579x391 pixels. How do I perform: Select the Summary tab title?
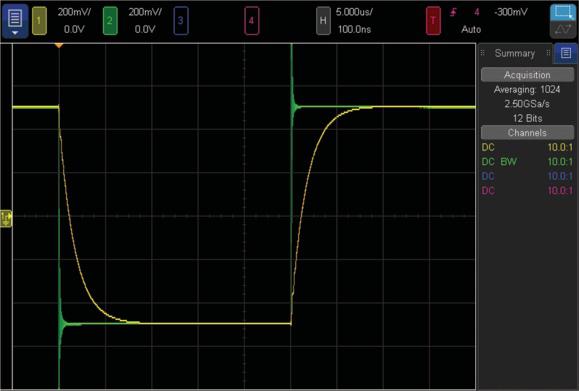point(515,54)
